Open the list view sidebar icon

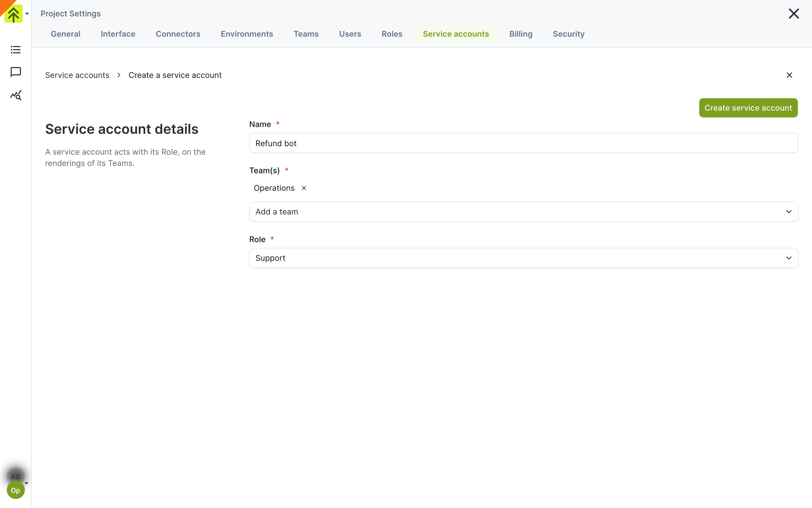[16, 50]
